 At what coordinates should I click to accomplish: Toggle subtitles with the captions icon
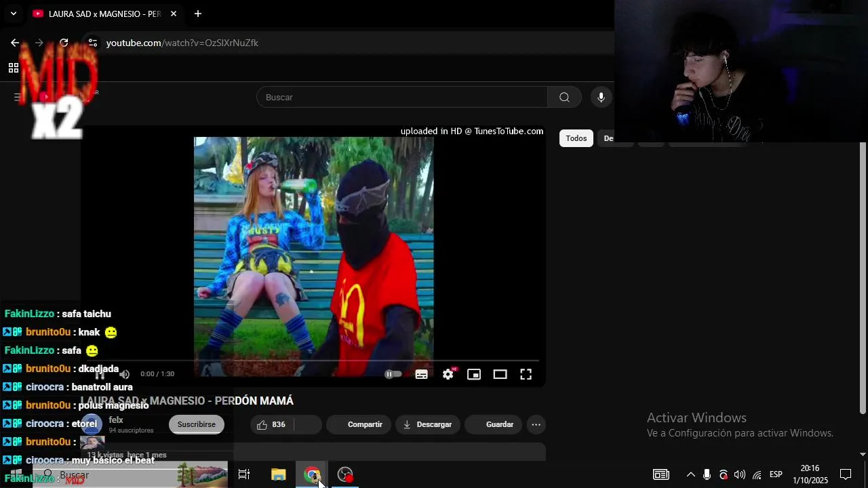pos(421,374)
